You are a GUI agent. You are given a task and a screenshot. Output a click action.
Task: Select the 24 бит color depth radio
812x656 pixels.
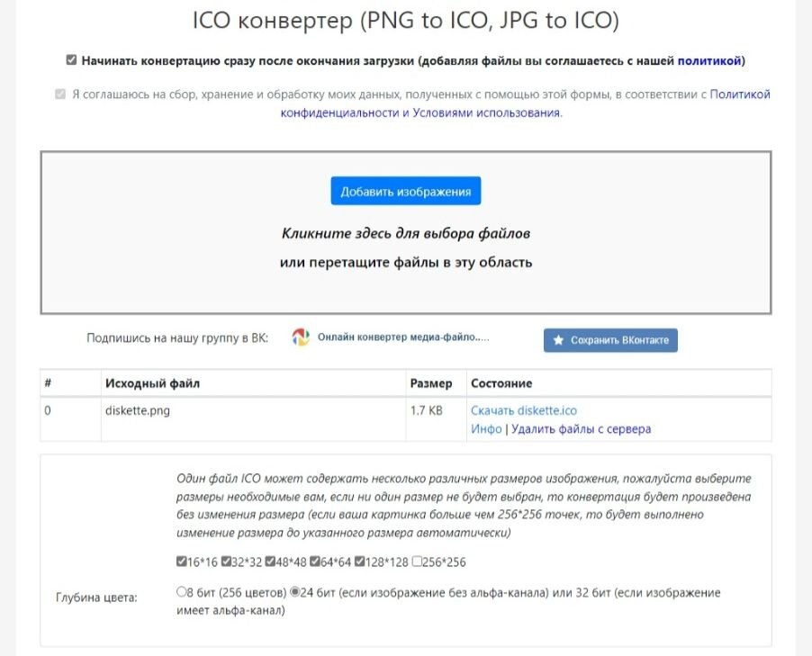pyautogui.click(x=294, y=591)
